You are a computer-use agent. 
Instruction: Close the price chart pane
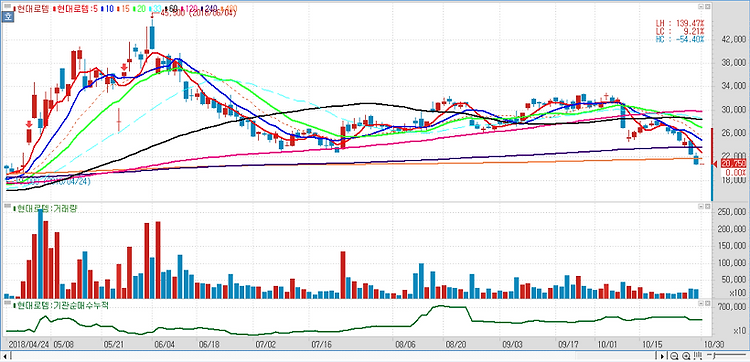(x=707, y=7)
